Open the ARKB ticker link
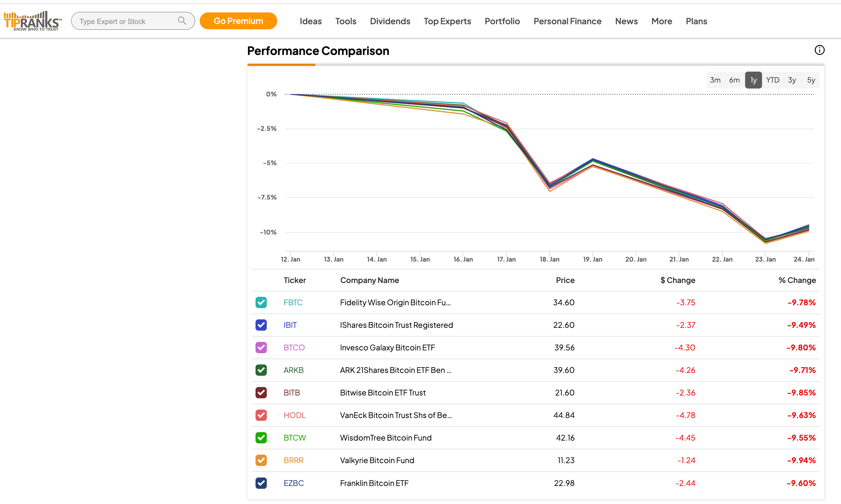841x504 pixels. click(294, 370)
